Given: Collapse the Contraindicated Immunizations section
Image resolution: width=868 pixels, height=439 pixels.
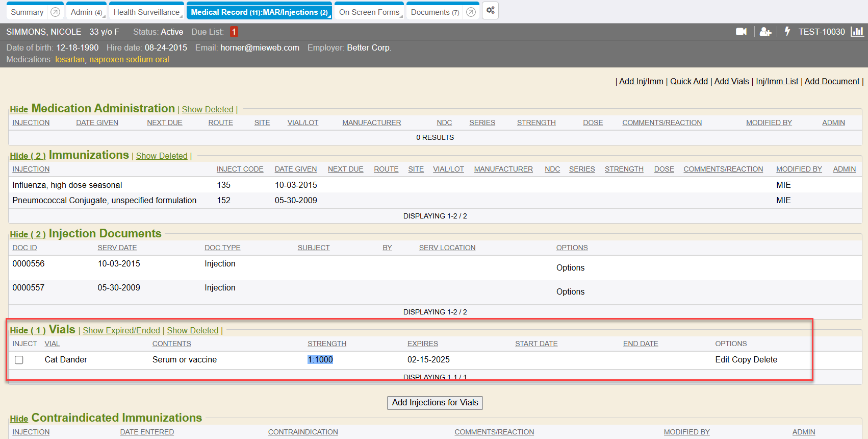Looking at the screenshot, I should click(x=19, y=419).
